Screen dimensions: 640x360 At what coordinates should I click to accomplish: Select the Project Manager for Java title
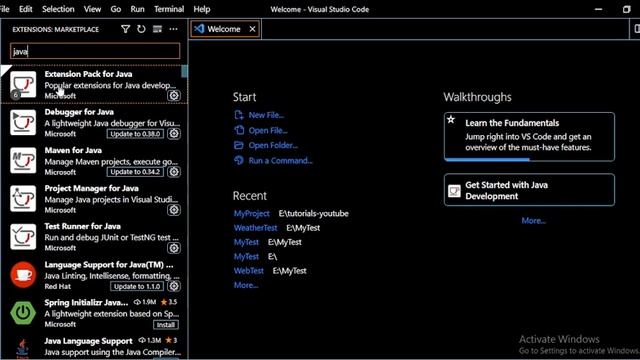[91, 188]
